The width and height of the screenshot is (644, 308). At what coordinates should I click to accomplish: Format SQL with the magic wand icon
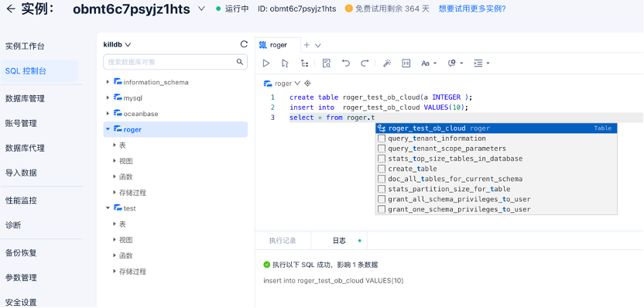click(x=387, y=63)
